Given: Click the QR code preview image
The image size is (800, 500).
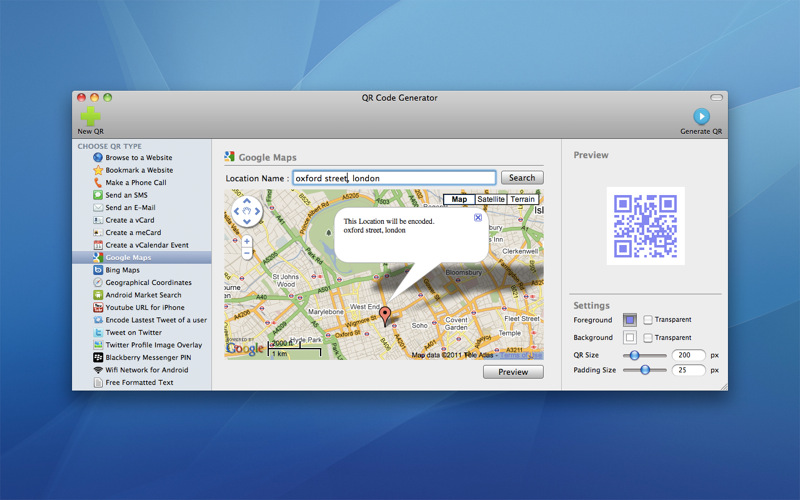Looking at the screenshot, I should pyautogui.click(x=645, y=226).
